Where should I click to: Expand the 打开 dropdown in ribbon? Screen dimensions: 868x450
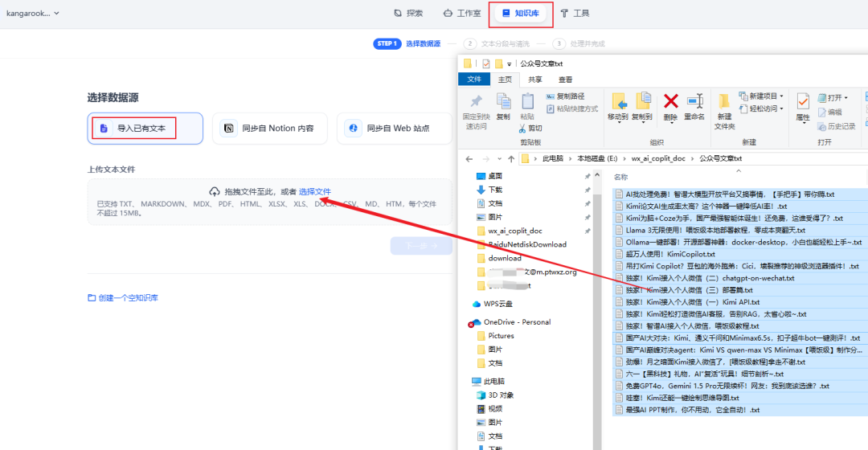click(x=833, y=98)
